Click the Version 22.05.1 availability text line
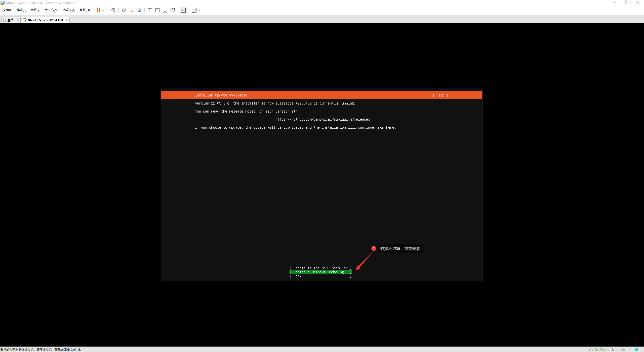Viewport: 644px width, 352px height. coord(276,103)
